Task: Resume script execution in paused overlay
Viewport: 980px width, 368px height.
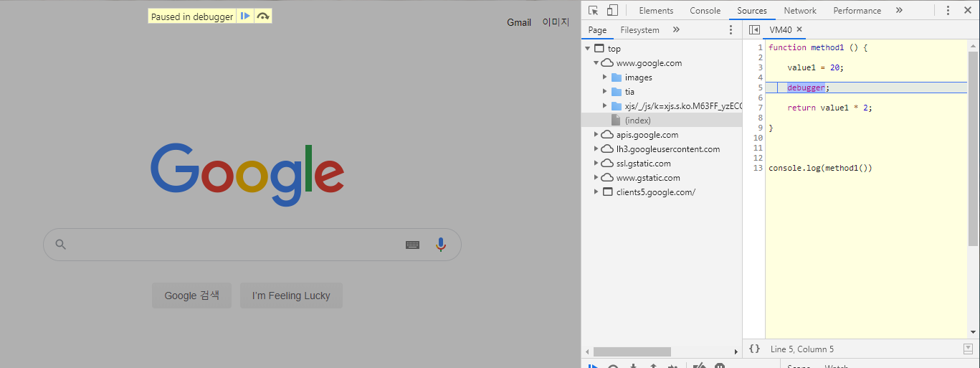Action: [x=245, y=16]
